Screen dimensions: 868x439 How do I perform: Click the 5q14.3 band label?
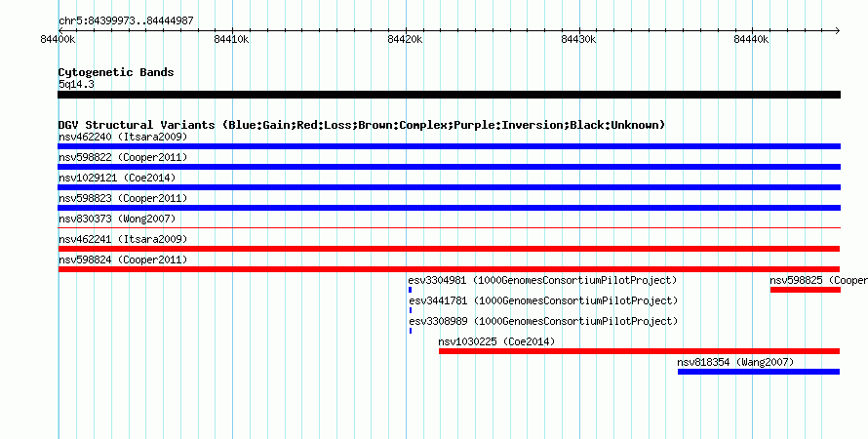coord(76,84)
